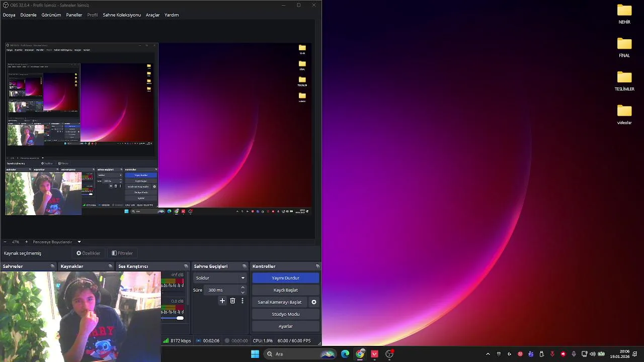This screenshot has height=362, width=644.
Task: Open the Windows Start menu
Action: (x=255, y=354)
